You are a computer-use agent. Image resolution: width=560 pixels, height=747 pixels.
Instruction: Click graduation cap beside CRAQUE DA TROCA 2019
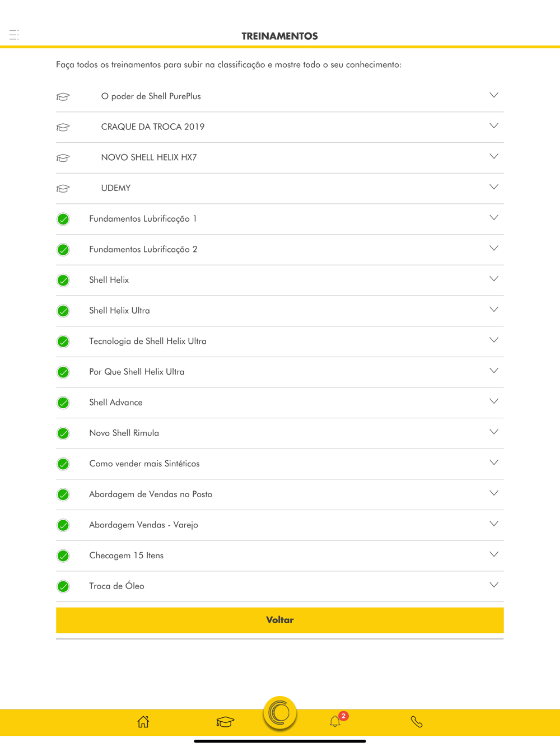(63, 128)
